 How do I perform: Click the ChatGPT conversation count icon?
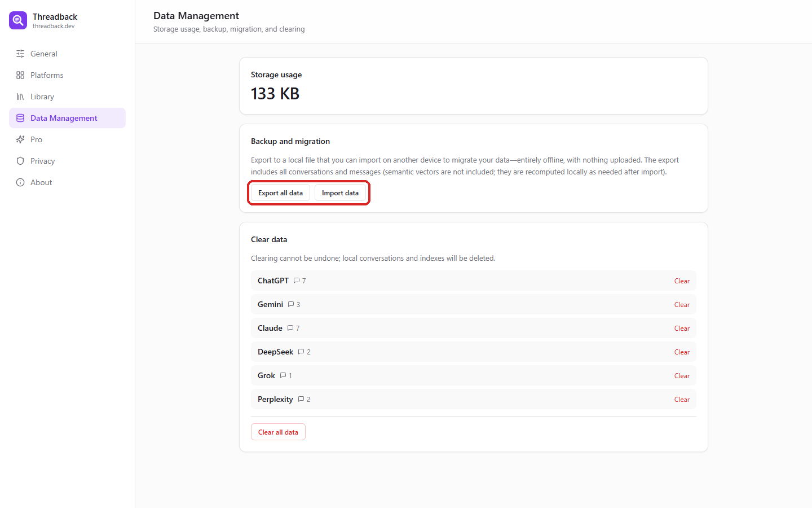[x=297, y=281]
